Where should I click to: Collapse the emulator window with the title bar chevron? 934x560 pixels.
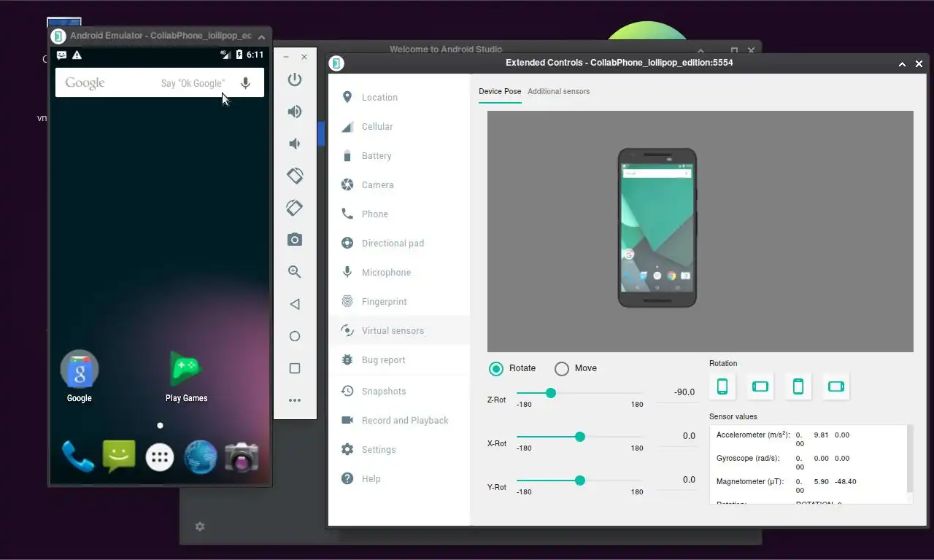pyautogui.click(x=261, y=36)
